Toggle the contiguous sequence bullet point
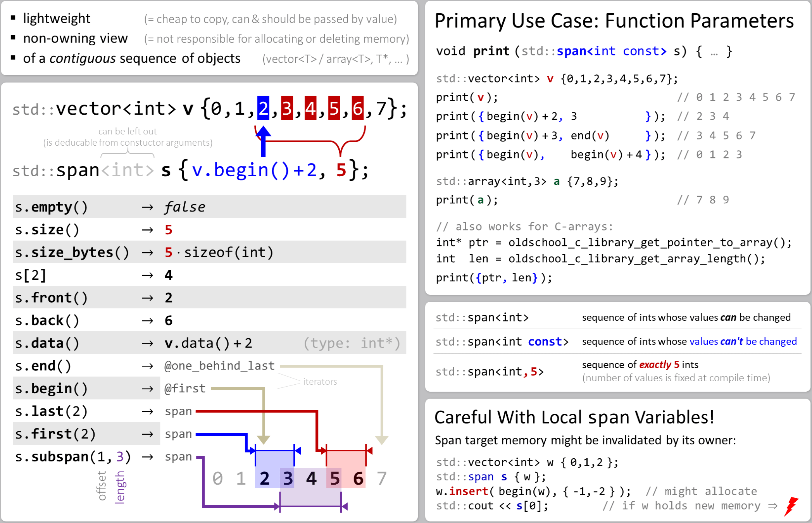The height and width of the screenshot is (523, 812). coord(131,58)
